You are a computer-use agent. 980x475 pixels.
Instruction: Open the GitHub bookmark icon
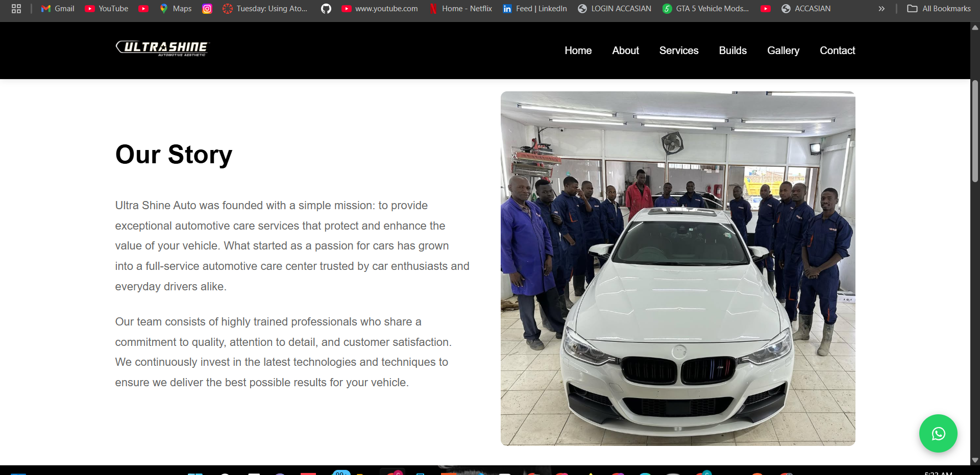pyautogui.click(x=326, y=9)
